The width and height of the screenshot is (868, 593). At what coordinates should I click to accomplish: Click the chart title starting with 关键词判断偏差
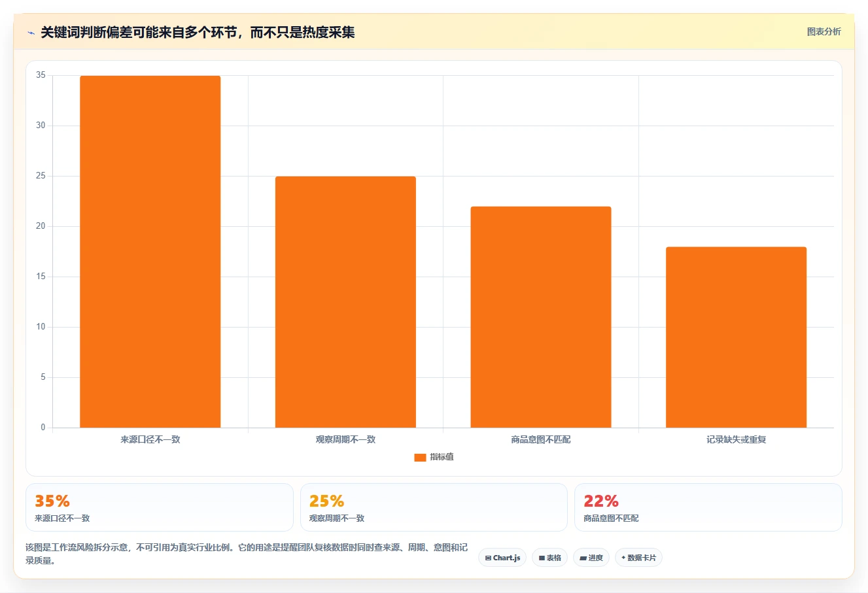198,32
